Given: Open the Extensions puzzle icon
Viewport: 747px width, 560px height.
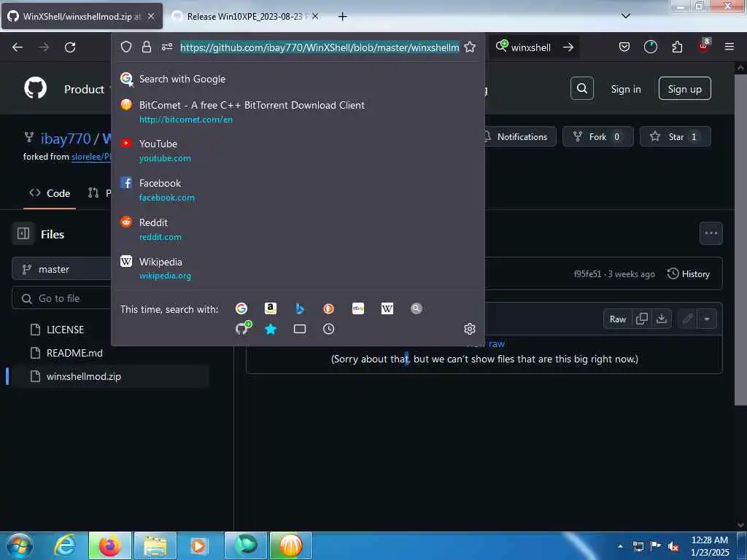Looking at the screenshot, I should 677,47.
